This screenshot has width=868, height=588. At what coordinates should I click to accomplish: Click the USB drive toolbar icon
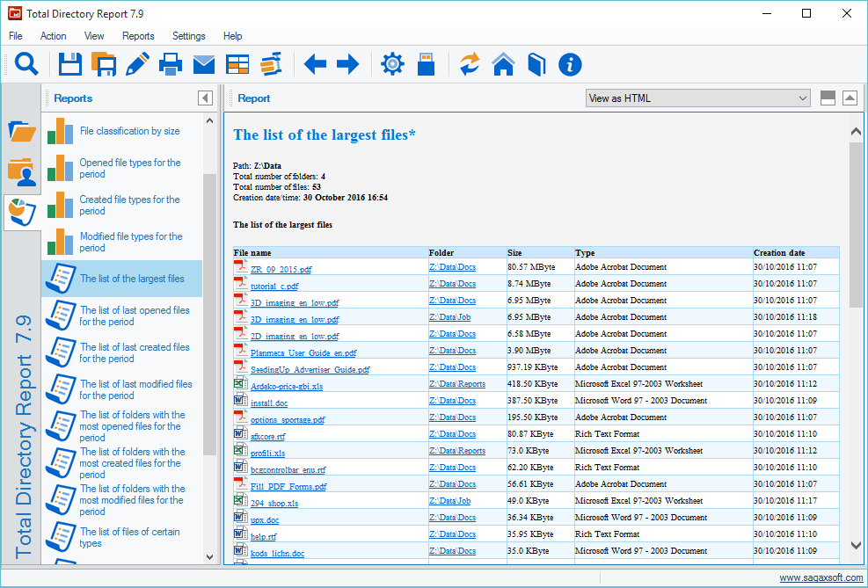(x=426, y=64)
